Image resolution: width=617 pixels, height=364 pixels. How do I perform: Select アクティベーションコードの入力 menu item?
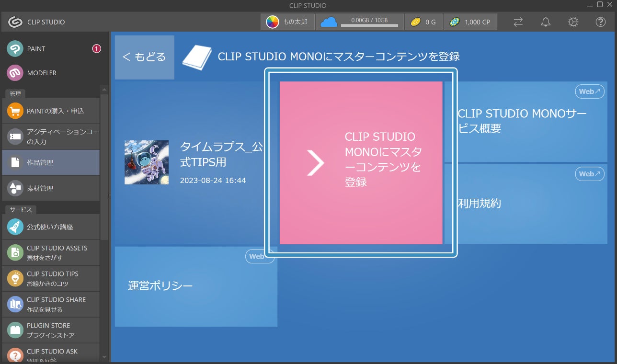[51, 136]
